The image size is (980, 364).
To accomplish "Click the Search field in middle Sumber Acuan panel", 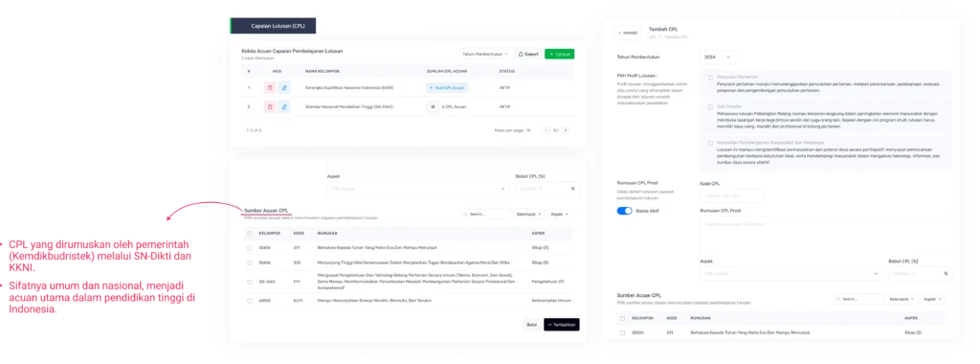I will point(486,214).
